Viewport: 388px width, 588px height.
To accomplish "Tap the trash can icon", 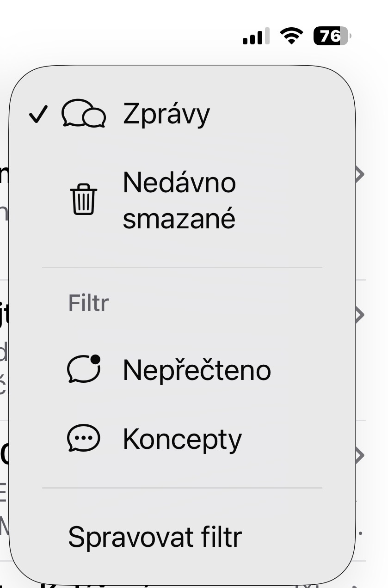I will point(84,200).
